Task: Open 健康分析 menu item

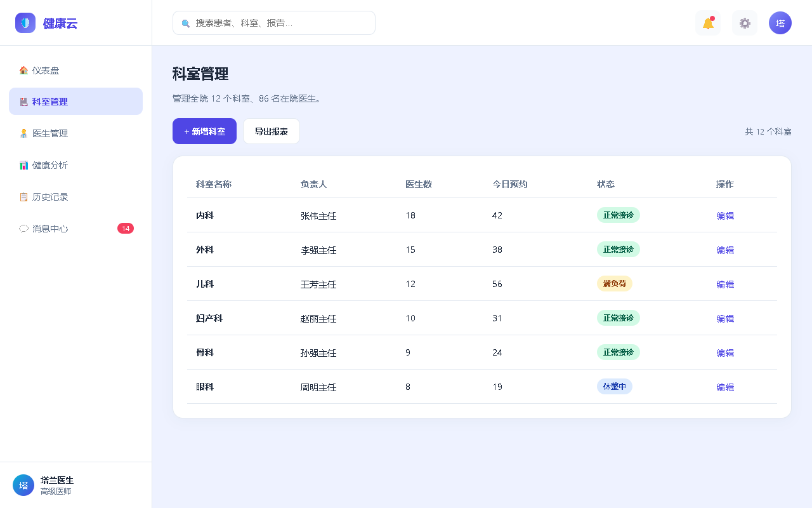Action: 75,165
